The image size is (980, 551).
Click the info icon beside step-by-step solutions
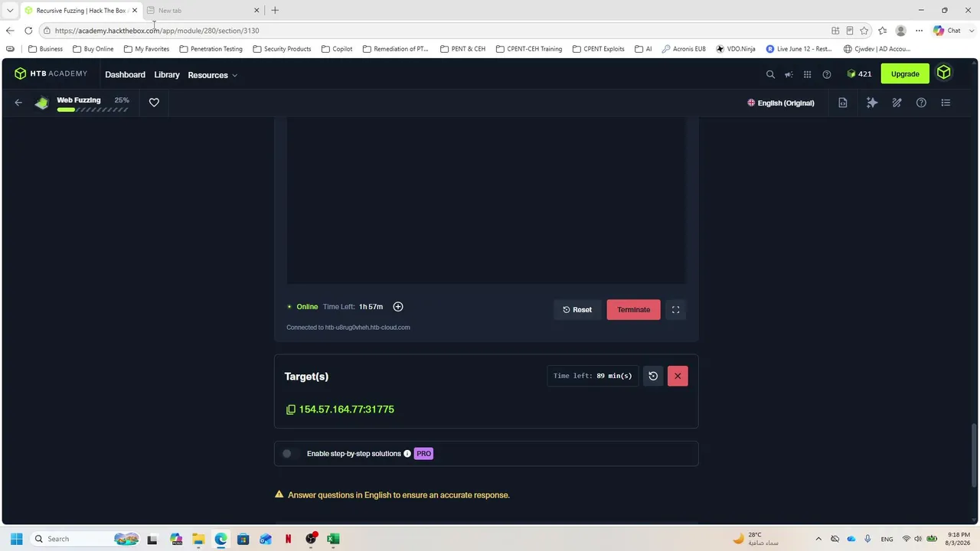tap(407, 454)
